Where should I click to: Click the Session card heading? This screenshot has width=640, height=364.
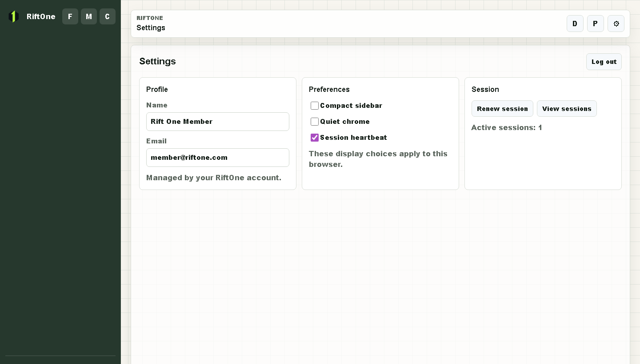(x=485, y=89)
